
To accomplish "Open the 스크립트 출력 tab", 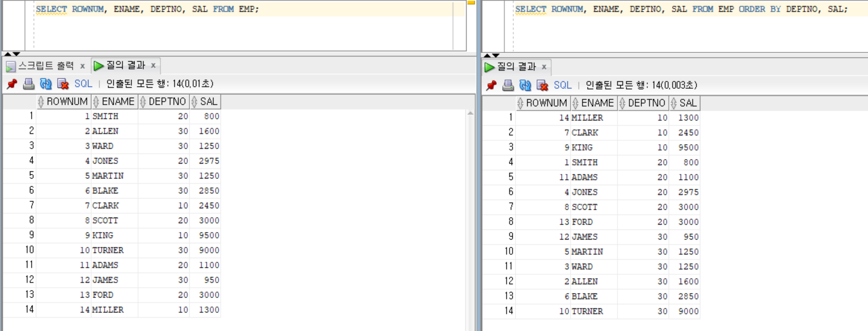I will coord(45,66).
